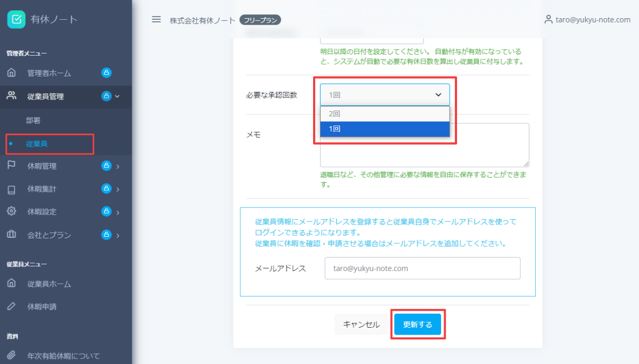The width and height of the screenshot is (639, 364).
Task: Select the 従業員ホーム home icon
Action: click(12, 284)
